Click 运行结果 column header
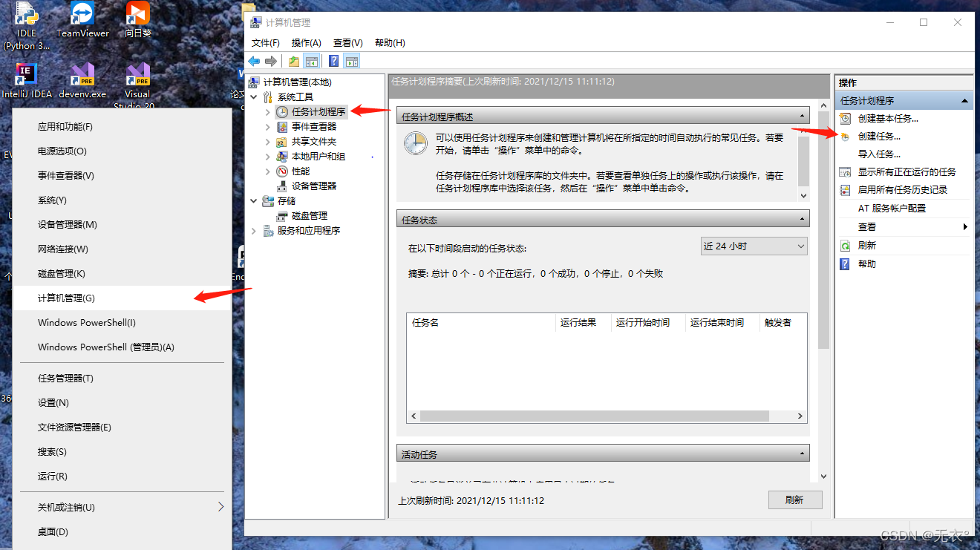980x550 pixels. pyautogui.click(x=584, y=323)
